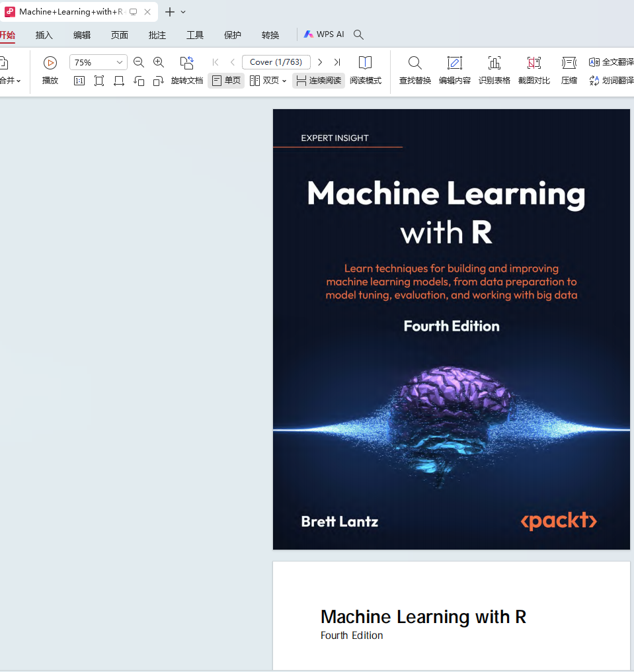The width and height of the screenshot is (634, 672).
Task: Toggle Continuous Reading (连续阅读) mode
Action: click(319, 81)
